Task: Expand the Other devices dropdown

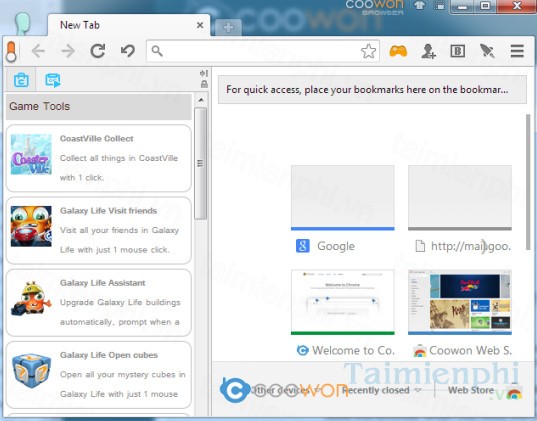Action: (285, 390)
